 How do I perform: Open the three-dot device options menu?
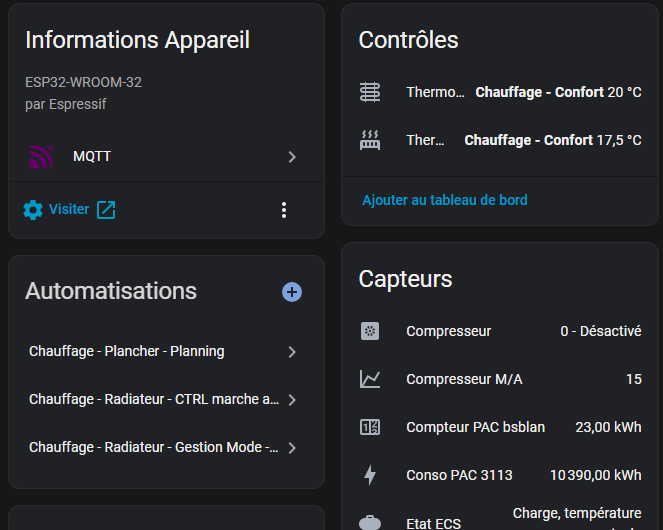(284, 210)
